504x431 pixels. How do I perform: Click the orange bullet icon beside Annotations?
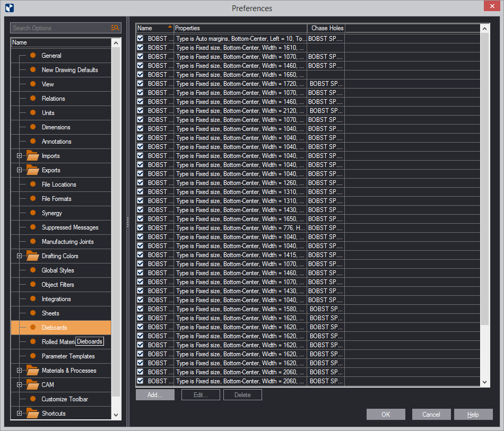(33, 141)
